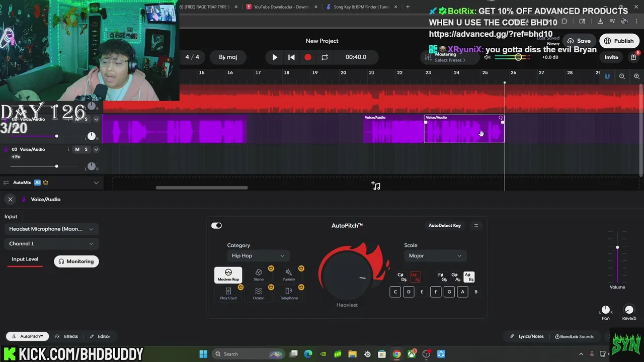This screenshot has width=644, height=362.
Task: Zoom out the timeline
Action: (x=622, y=76)
